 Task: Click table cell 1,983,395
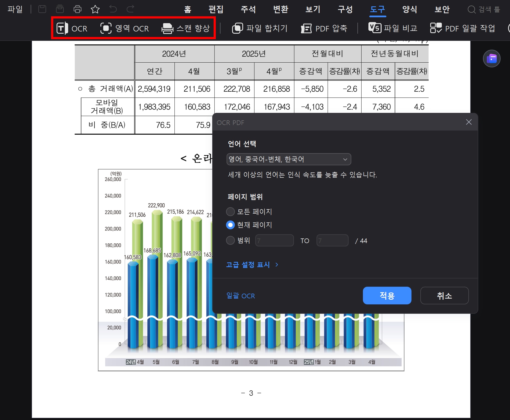(154, 107)
